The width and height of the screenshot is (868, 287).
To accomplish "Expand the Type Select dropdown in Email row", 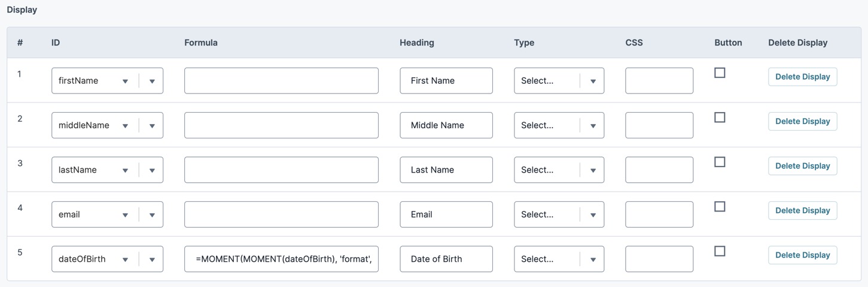I will pos(559,215).
